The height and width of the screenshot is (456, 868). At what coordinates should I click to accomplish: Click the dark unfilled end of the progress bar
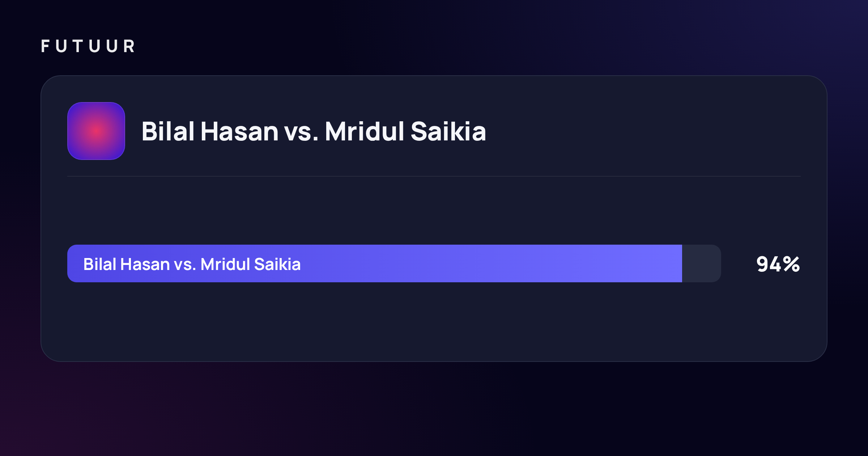702,263
